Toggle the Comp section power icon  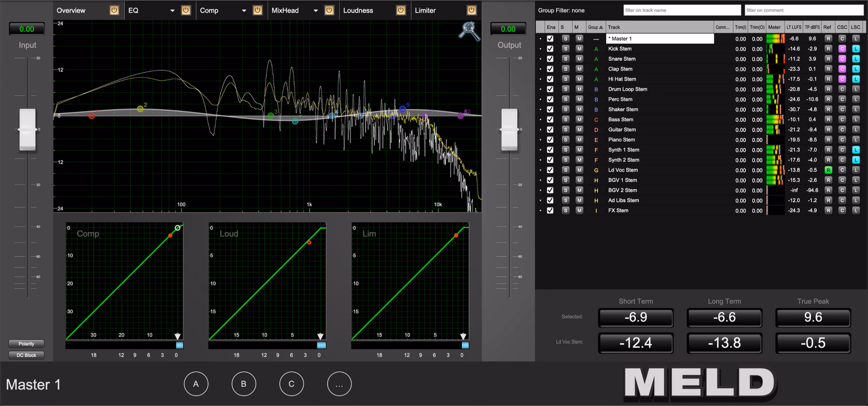coord(258,10)
